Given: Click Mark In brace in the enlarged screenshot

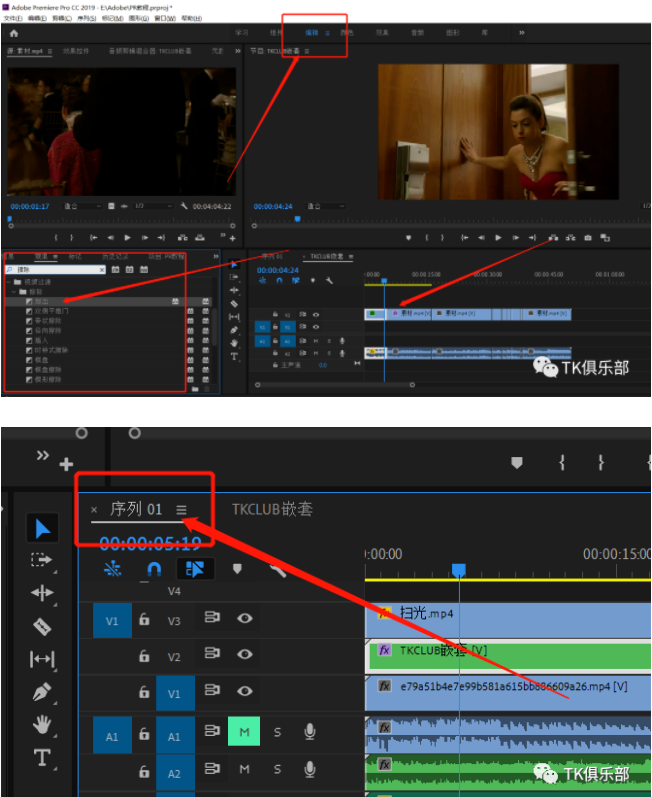Looking at the screenshot, I should click(x=562, y=462).
